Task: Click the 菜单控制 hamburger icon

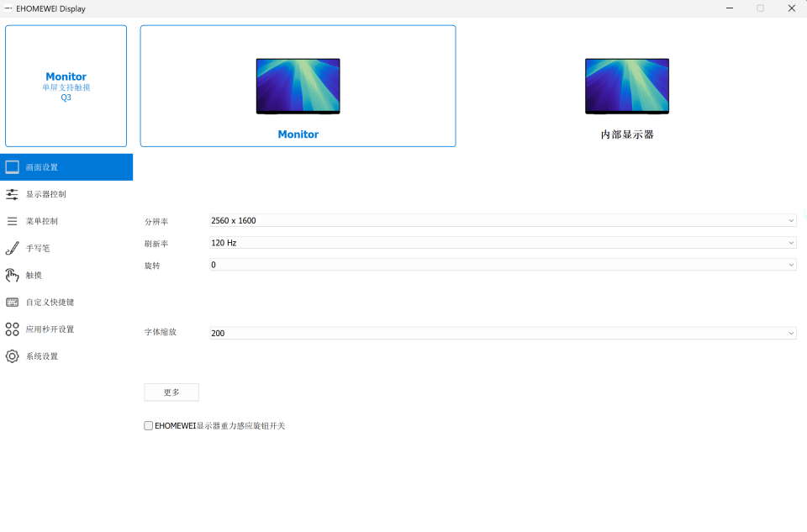Action: [12, 221]
